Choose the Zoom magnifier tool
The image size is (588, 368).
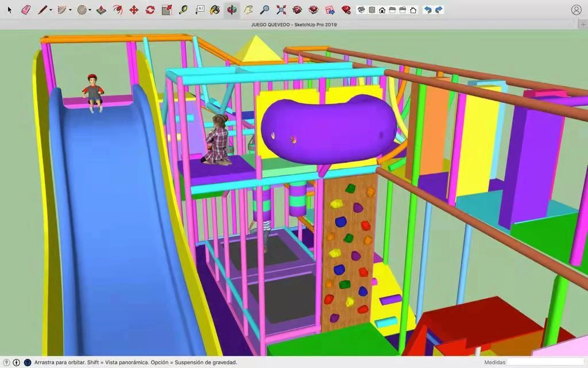pyautogui.click(x=264, y=10)
